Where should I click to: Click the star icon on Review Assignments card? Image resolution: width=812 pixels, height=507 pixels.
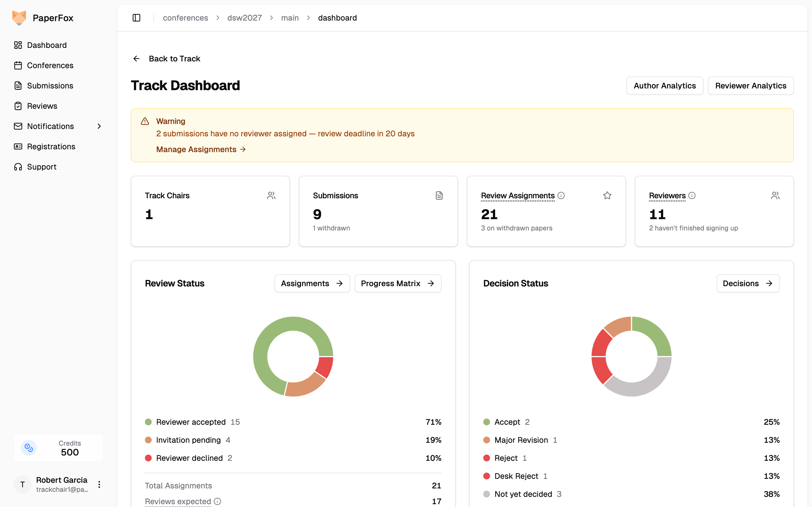click(x=607, y=195)
